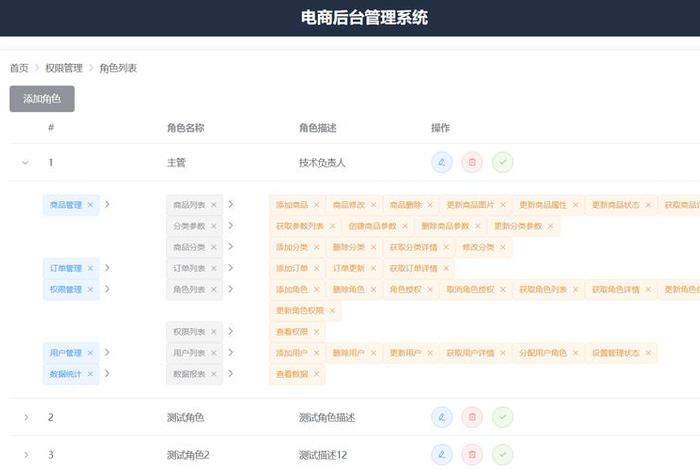Close the 角色授权 tag
This screenshot has width=700, height=470.
429,290
